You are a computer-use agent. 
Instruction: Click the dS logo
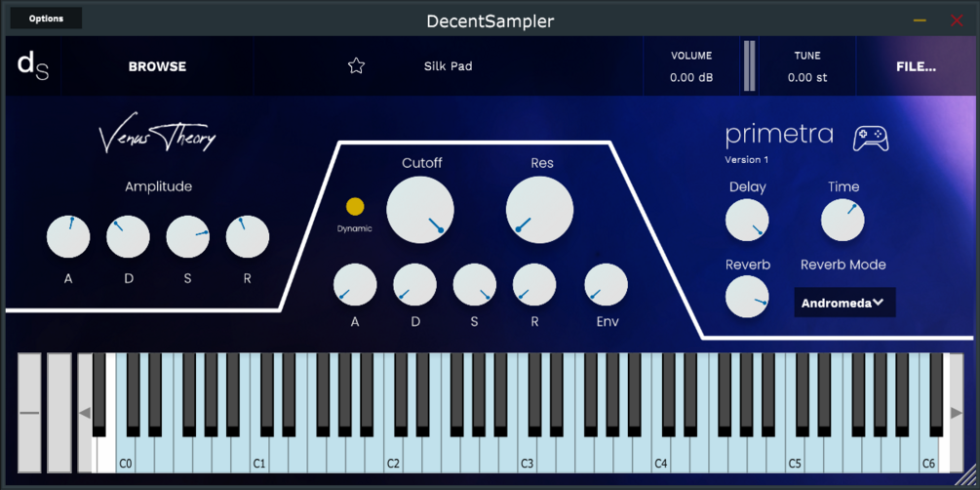coord(32,65)
